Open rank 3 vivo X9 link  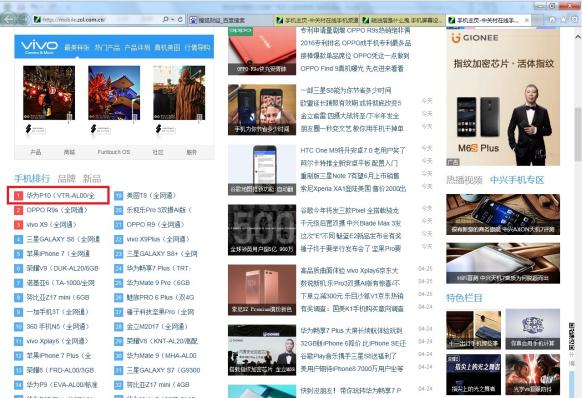pyautogui.click(x=51, y=225)
